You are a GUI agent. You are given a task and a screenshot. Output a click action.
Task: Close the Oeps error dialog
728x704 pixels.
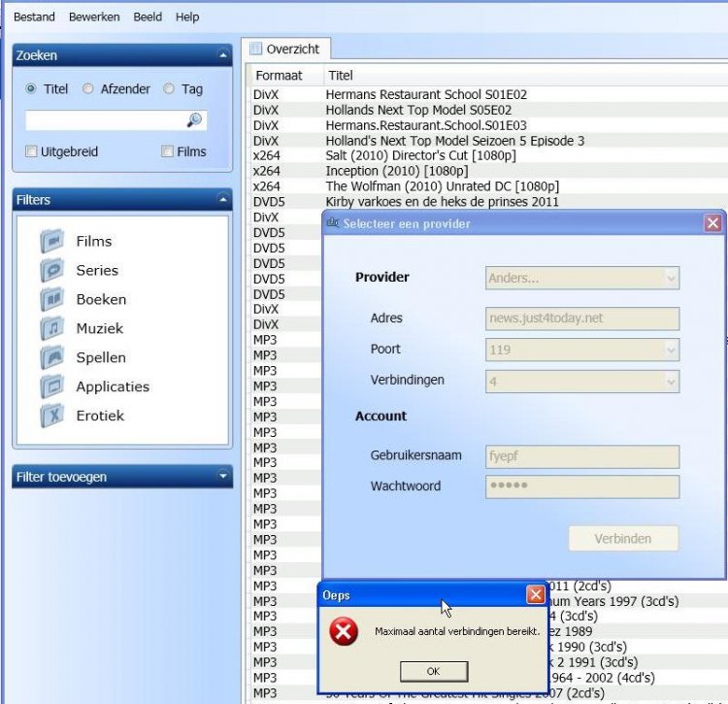click(535, 594)
